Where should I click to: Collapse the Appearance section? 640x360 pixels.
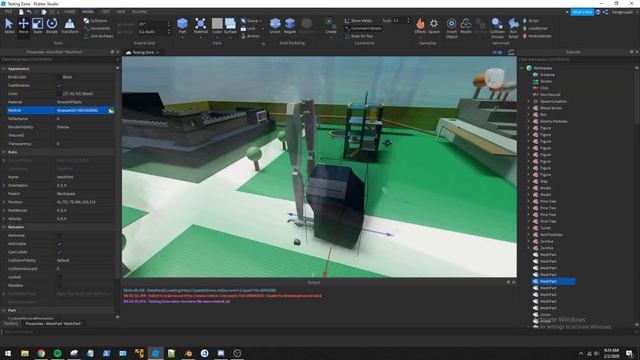pyautogui.click(x=4, y=69)
